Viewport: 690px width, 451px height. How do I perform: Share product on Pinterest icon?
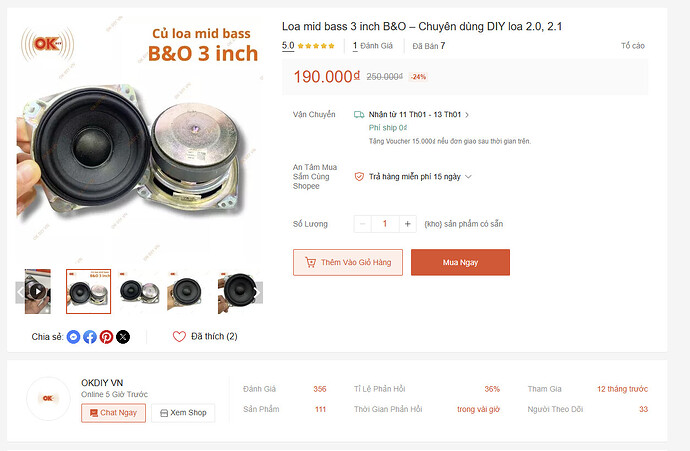[x=106, y=337]
